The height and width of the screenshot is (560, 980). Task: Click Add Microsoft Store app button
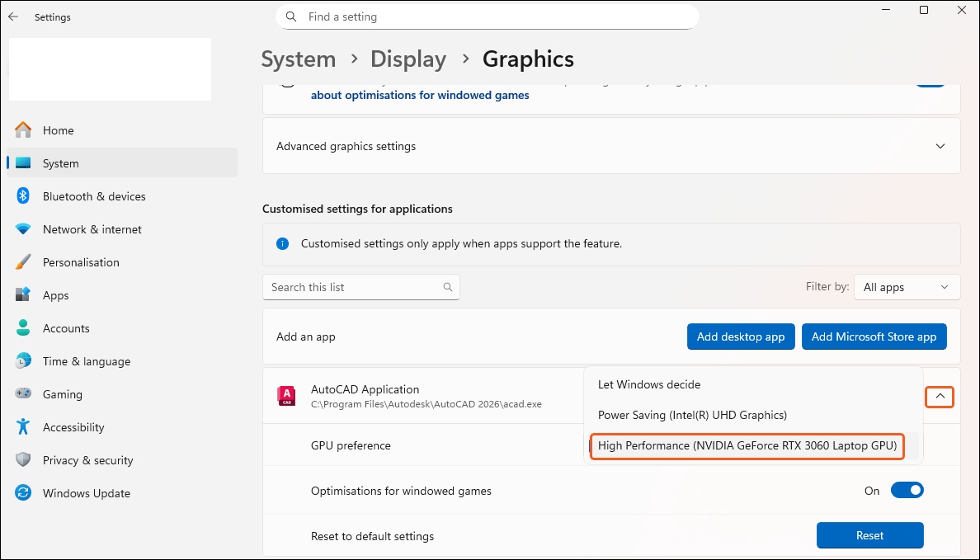[x=874, y=336]
